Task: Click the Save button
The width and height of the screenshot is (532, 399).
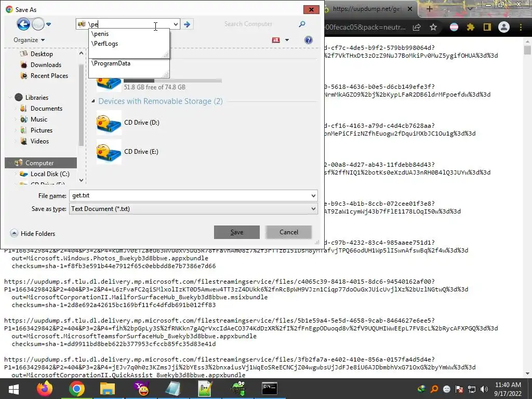Action: pyautogui.click(x=237, y=232)
